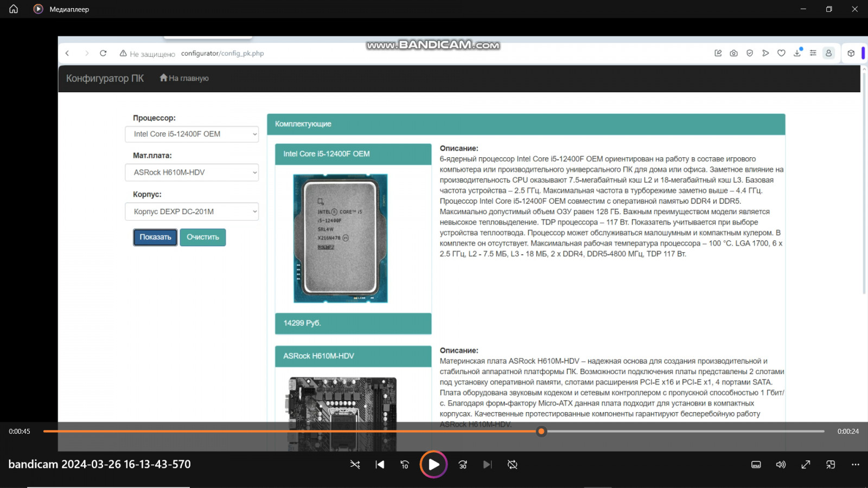The height and width of the screenshot is (488, 868).
Task: Click the seek bar position handle
Action: coord(541,432)
